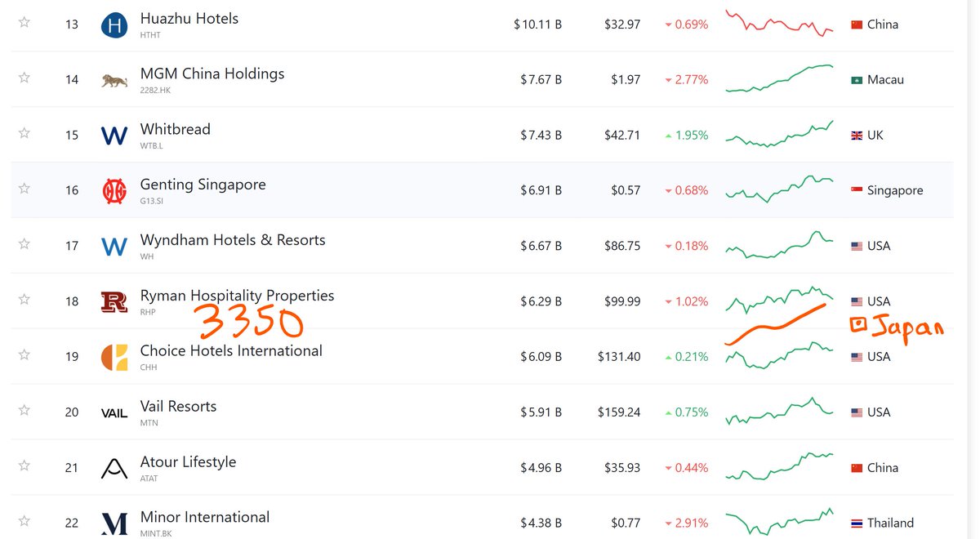This screenshot has width=980, height=539.
Task: Click the 1.95% daily change
Action: tap(687, 136)
